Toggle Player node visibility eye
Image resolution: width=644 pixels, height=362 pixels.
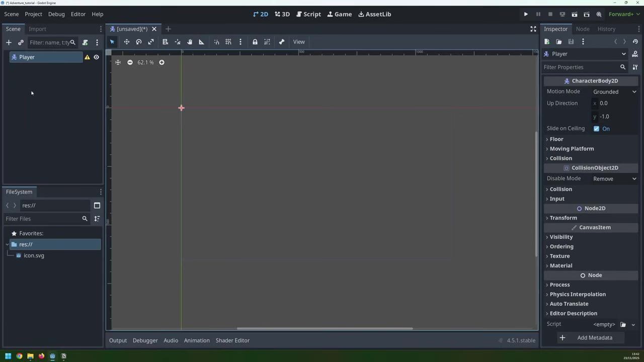click(96, 57)
